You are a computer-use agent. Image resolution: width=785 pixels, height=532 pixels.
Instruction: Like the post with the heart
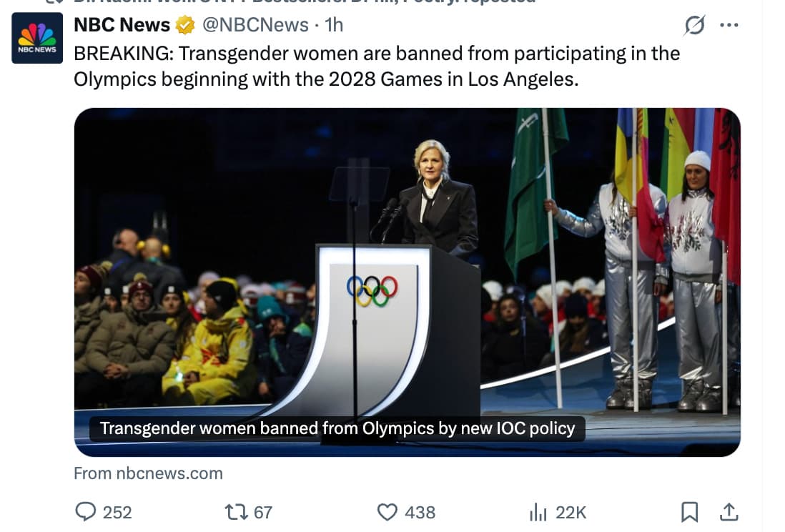387,512
